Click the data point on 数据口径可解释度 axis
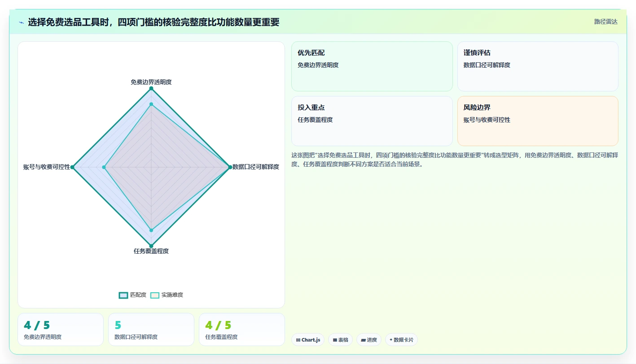636x364 pixels. click(x=230, y=167)
